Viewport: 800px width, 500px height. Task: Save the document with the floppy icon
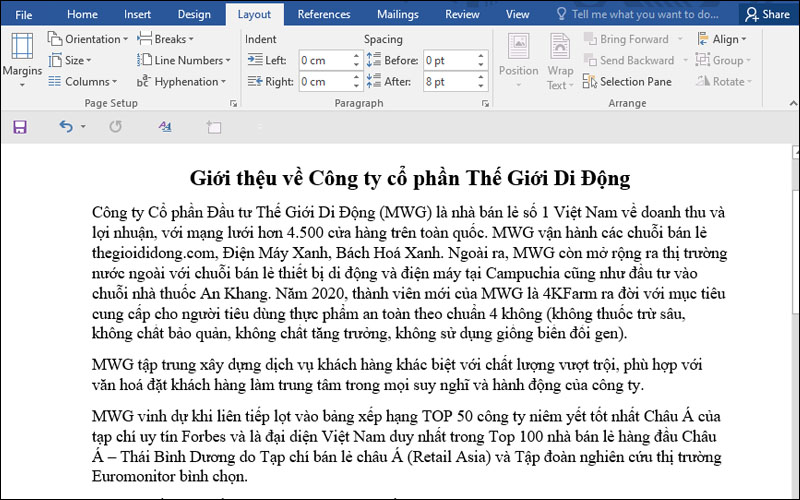20,127
